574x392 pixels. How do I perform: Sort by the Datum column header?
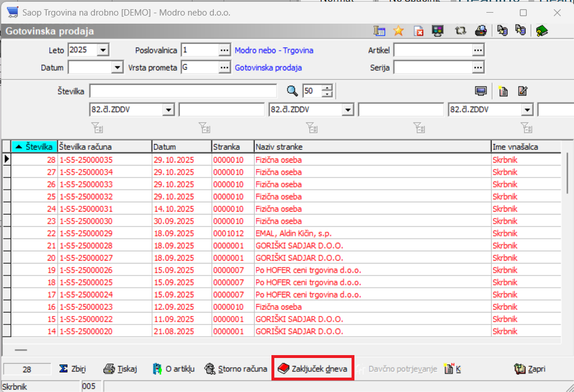182,147
